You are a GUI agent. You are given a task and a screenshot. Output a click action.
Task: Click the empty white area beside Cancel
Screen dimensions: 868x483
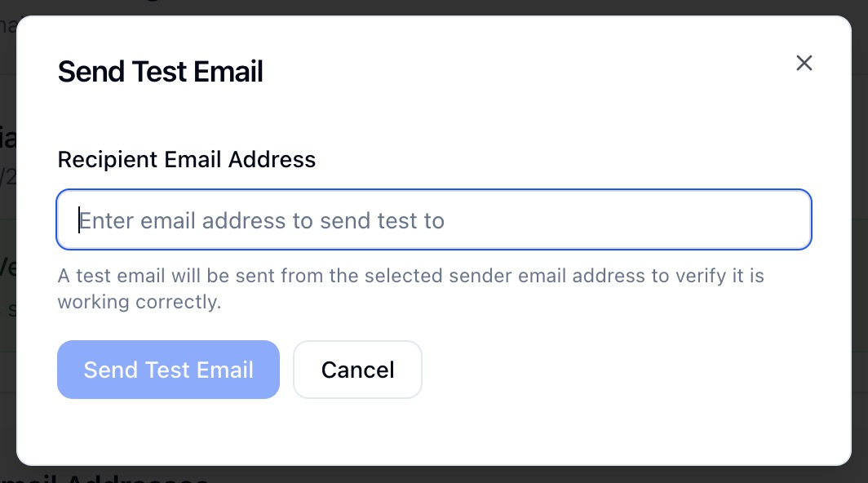pyautogui.click(x=612, y=370)
